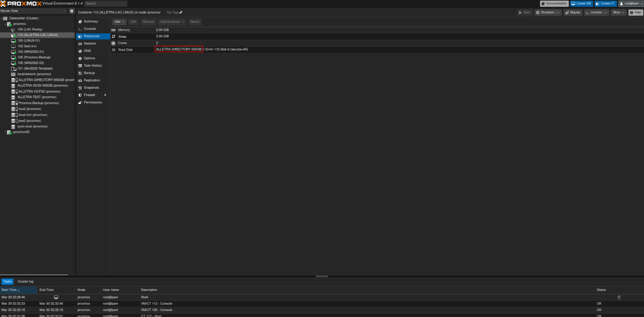Click the view settings gear icon
Screen dimensions: 644x317
(x=72, y=11)
